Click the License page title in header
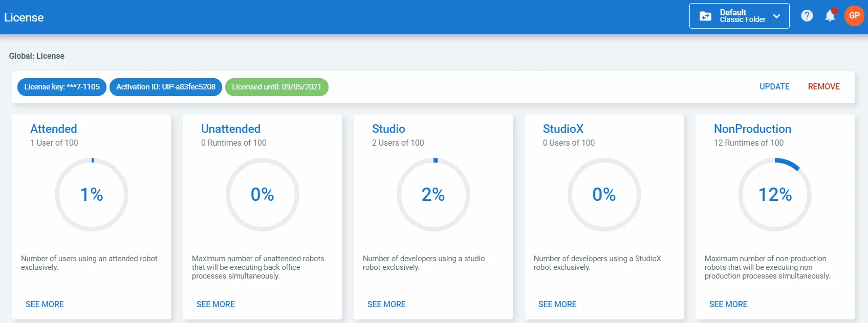868x323 pixels. (24, 17)
